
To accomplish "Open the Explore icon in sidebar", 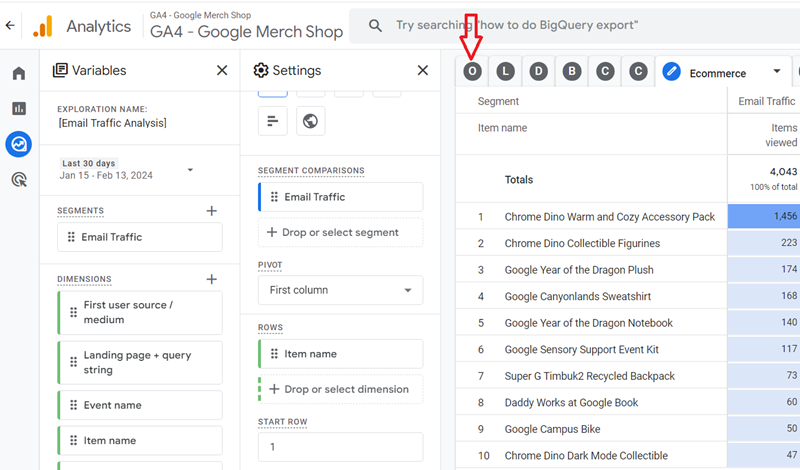I will [x=19, y=144].
